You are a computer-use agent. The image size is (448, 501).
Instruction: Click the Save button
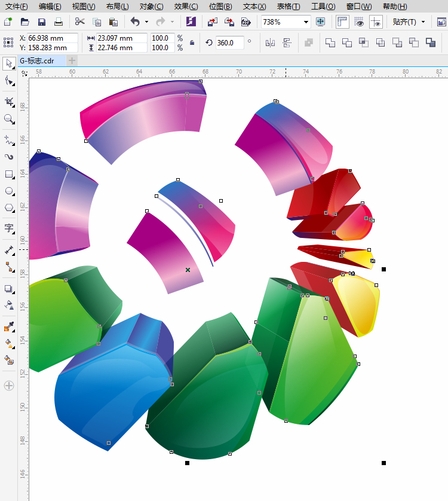click(42, 22)
